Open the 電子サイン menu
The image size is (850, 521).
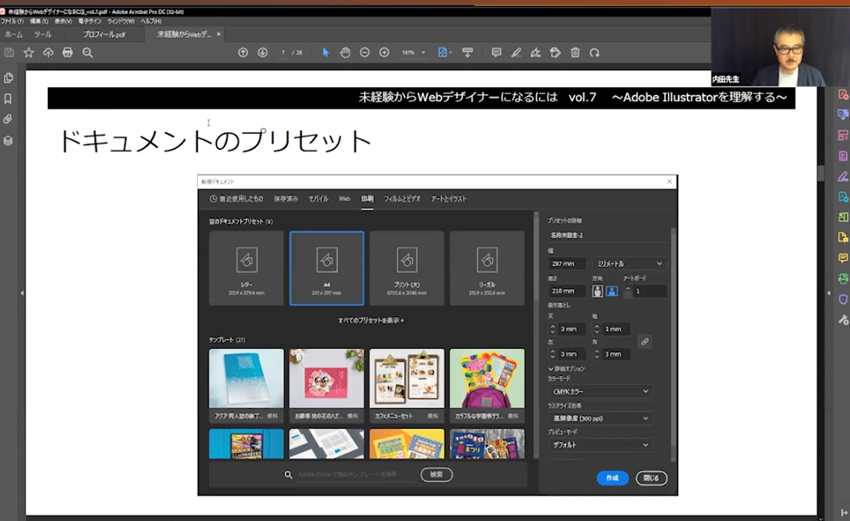click(x=89, y=21)
